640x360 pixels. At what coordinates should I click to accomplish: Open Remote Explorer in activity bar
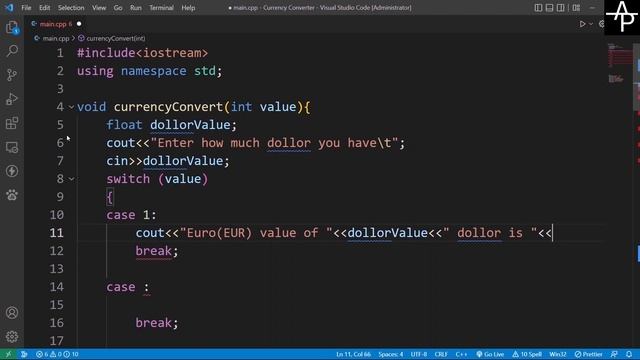[x=12, y=147]
